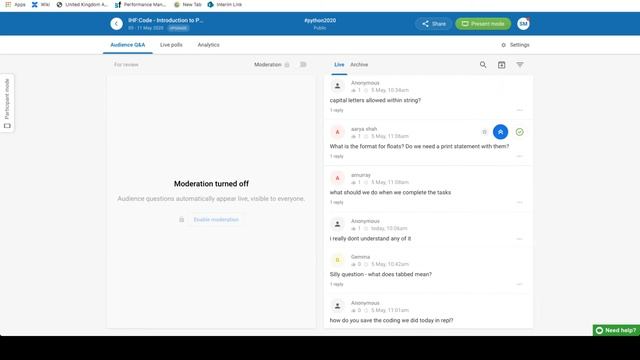Select the Archive questions tab

point(359,64)
